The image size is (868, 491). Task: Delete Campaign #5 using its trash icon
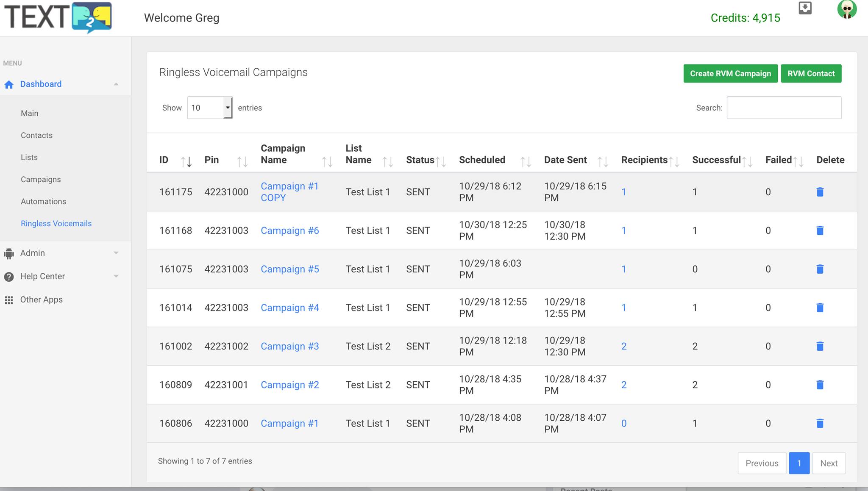[820, 269]
